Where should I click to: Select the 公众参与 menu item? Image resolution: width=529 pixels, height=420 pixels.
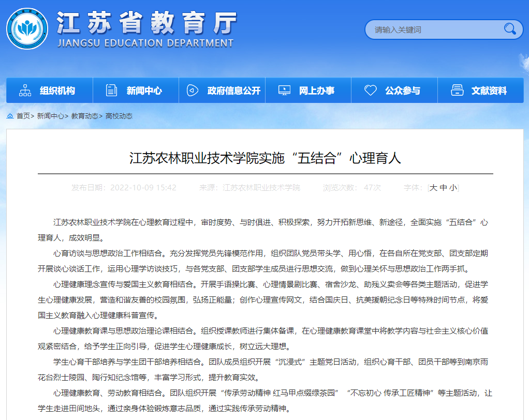403,91
